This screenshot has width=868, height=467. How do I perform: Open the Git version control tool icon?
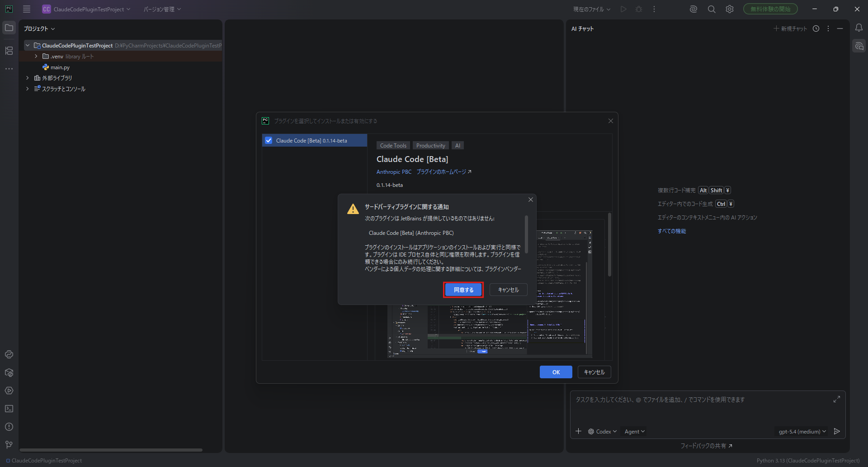point(9,445)
